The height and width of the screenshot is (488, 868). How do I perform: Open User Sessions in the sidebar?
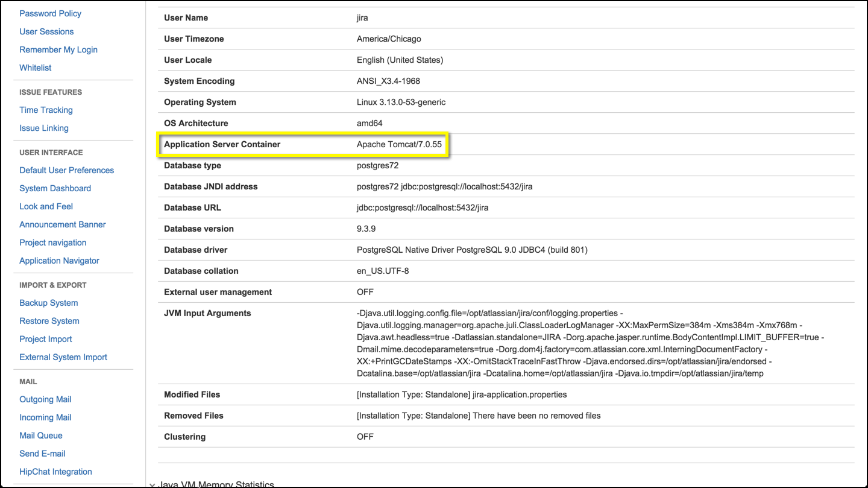point(46,31)
